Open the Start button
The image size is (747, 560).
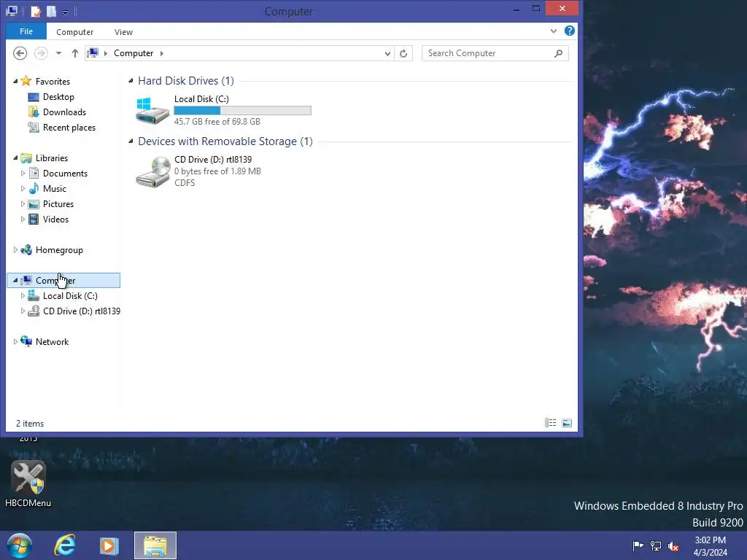point(20,545)
